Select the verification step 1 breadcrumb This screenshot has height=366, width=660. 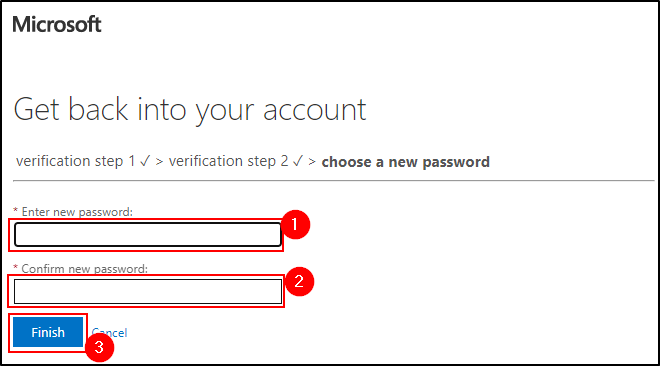76,161
